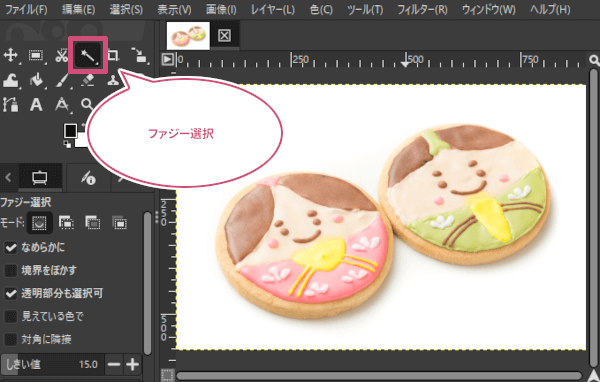Select the Scissors Select tool
The width and height of the screenshot is (600, 382).
[x=61, y=56]
